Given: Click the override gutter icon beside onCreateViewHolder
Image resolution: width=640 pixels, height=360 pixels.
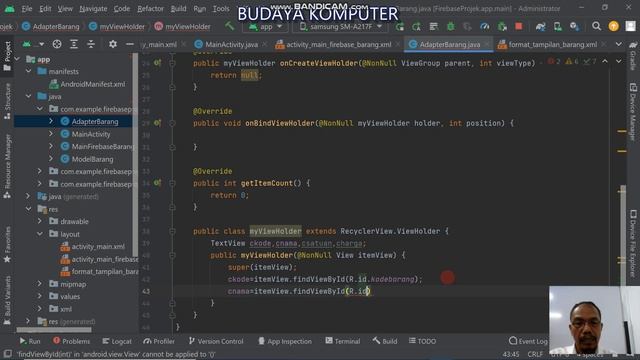Looking at the screenshot, I should coord(158,63).
